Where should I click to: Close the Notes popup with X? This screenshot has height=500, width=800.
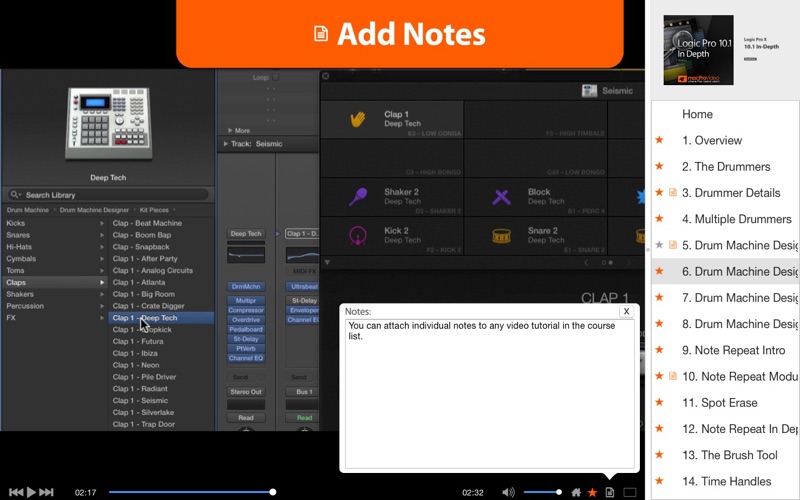(x=627, y=311)
